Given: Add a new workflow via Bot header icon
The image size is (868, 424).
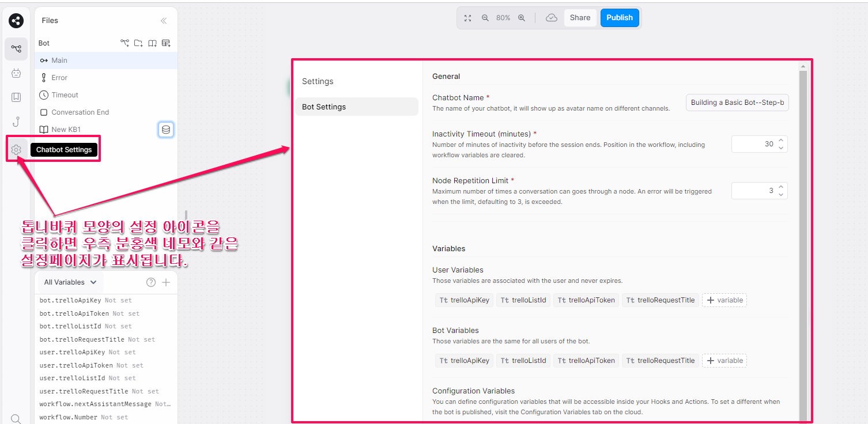Looking at the screenshot, I should point(124,43).
